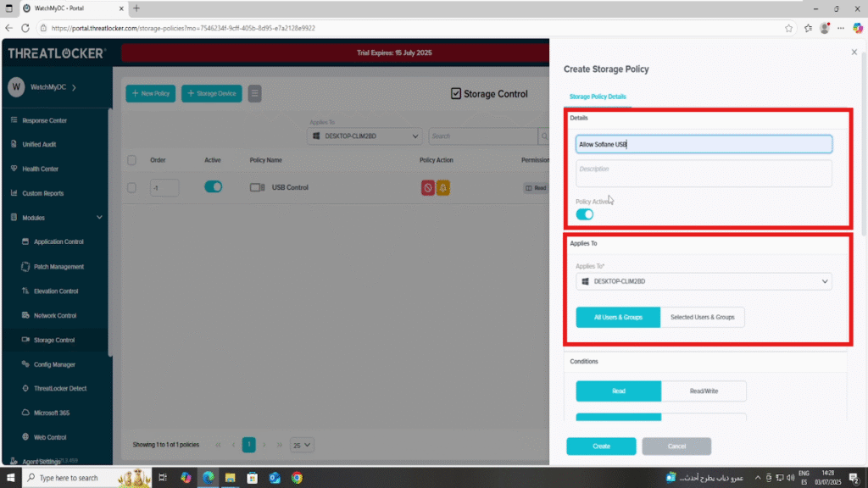
Task: Choose Read/Write condition
Action: [x=704, y=391]
